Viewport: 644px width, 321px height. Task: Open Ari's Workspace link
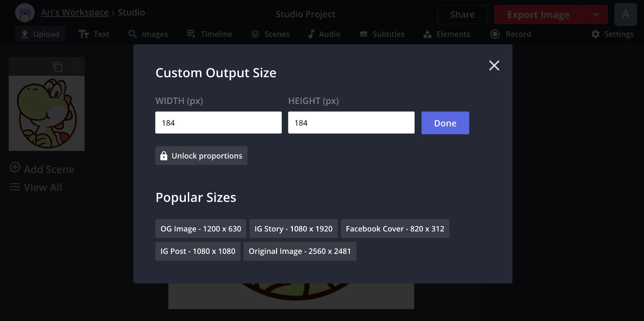75,12
